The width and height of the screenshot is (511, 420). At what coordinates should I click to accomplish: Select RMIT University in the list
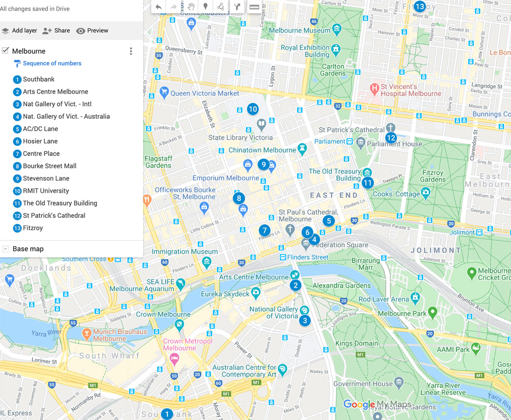pos(46,191)
